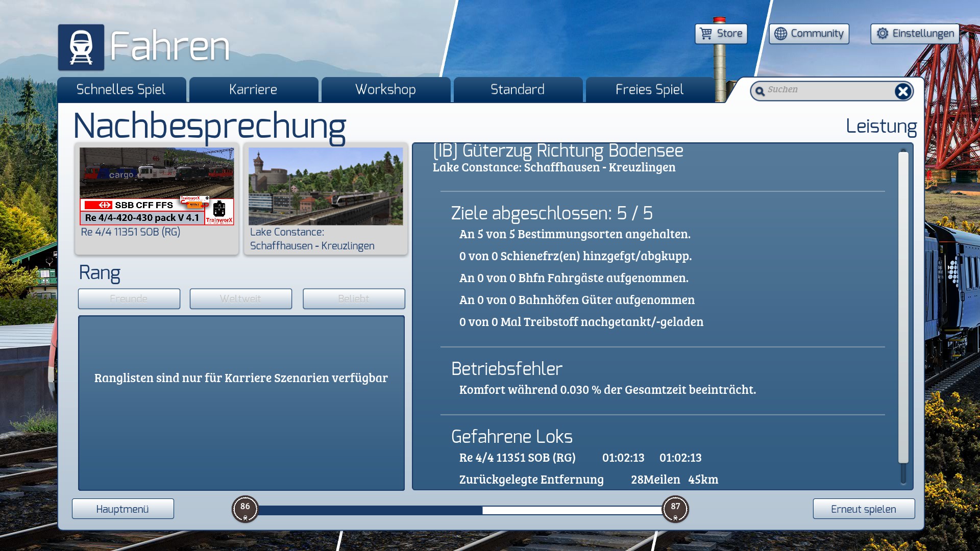Screen dimensions: 980x551
Task: Click the Einstellungen gear icon
Action: click(x=882, y=34)
